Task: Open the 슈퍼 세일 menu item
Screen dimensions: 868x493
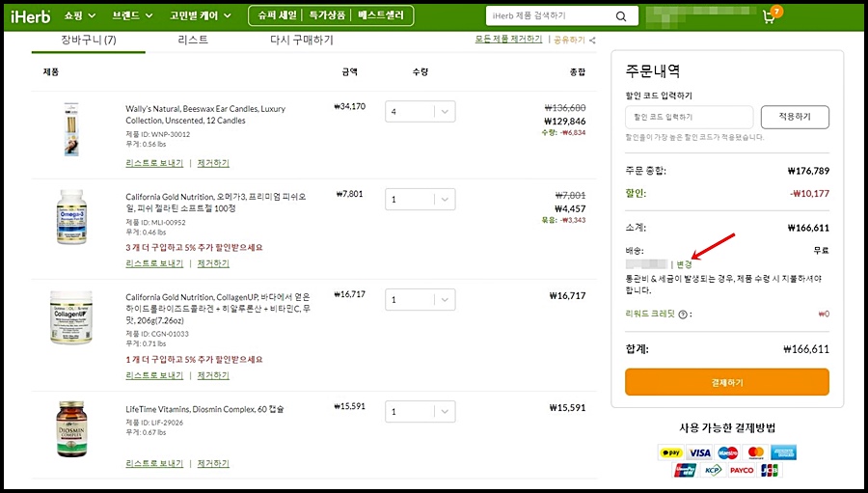Action: [x=278, y=15]
